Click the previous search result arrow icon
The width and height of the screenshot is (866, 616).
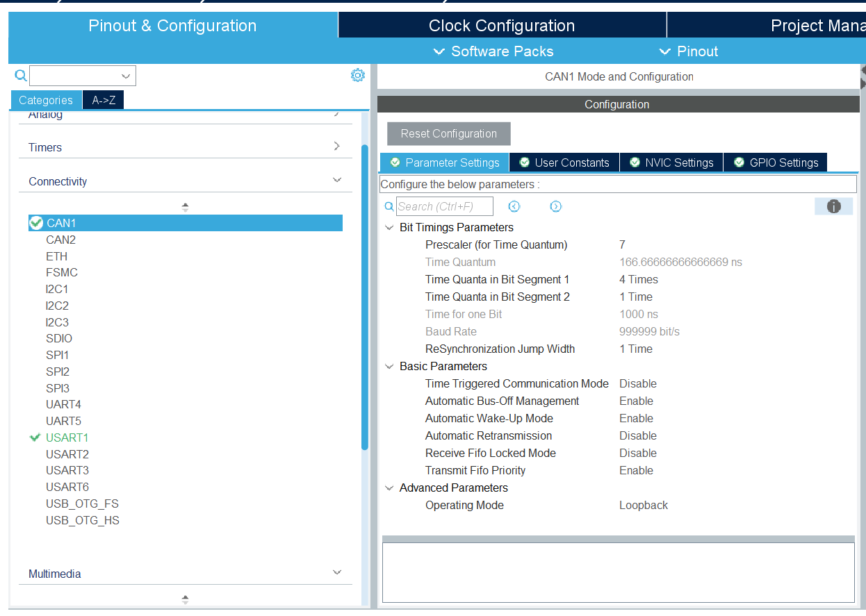(514, 206)
